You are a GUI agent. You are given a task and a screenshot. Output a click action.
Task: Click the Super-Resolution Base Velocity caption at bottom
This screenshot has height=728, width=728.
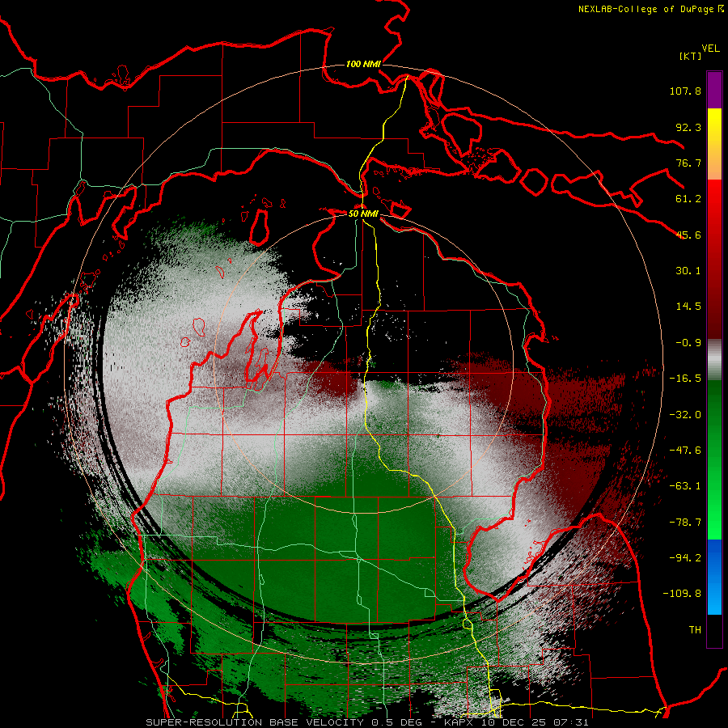(367, 722)
